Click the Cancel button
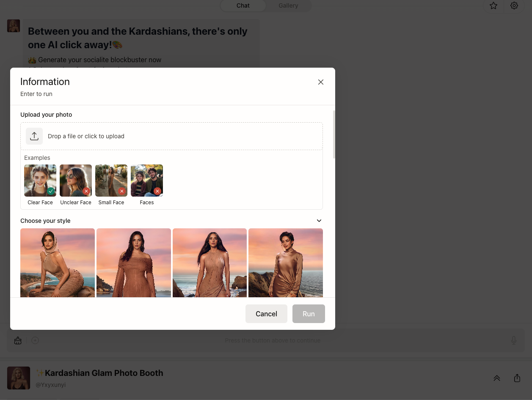This screenshot has height=400, width=532. 266,314
